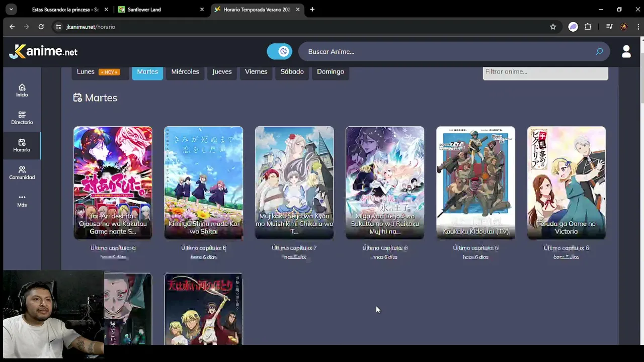The width and height of the screenshot is (644, 362).
Task: Open the Chrome profile avatar
Action: [x=624, y=27]
